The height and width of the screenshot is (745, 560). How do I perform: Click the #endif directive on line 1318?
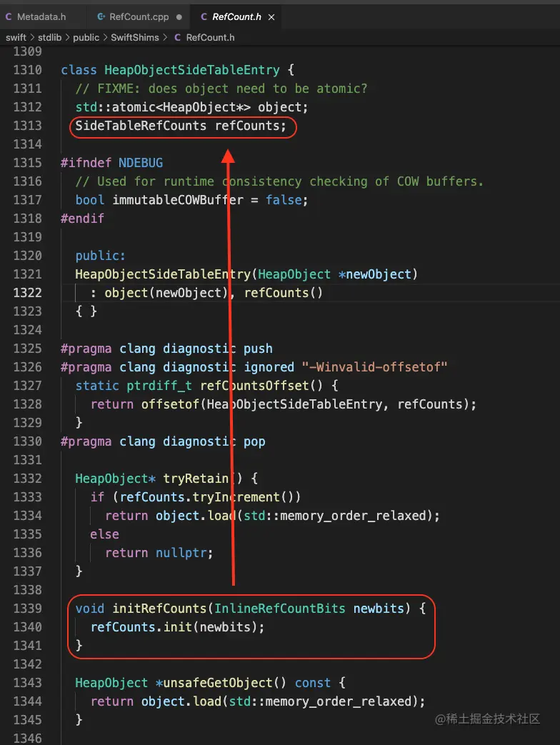coord(82,218)
